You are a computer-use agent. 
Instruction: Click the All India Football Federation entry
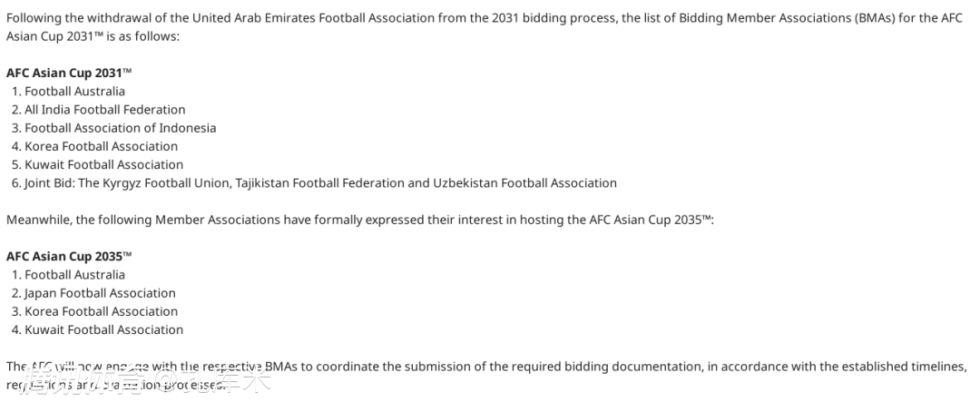(x=104, y=110)
